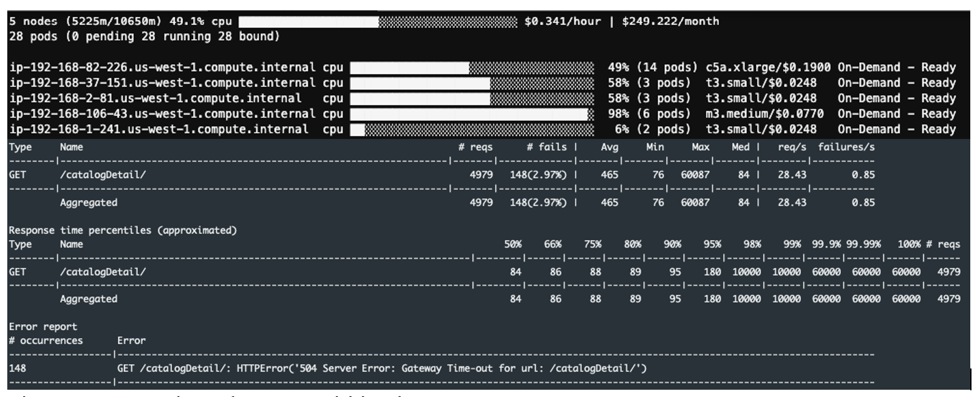Click the 148 occurrences count in error report
The height and width of the screenshot is (397, 980).
click(17, 368)
